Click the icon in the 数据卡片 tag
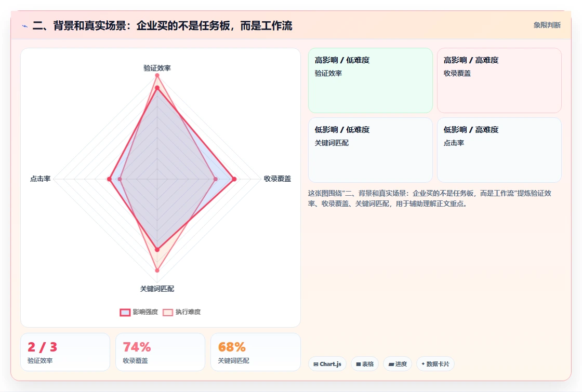Screen dimensions: 582x392 (x=423, y=364)
